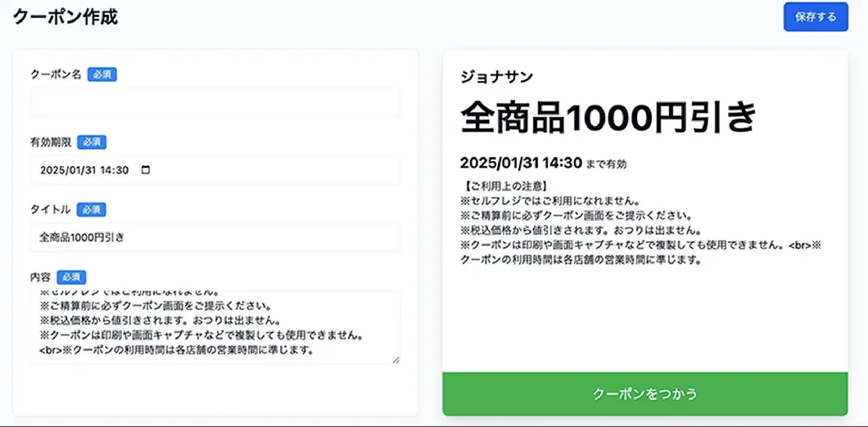Viewport: 868px width, 427px height.
Task: Click the 【ご利用上の注意】 preview text
Action: click(x=504, y=187)
